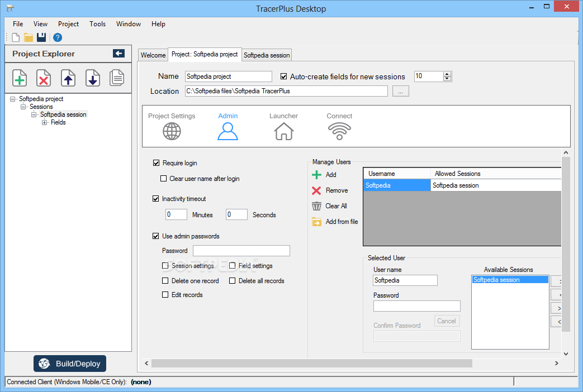Switch to the Welcome tab
583x392 pixels.
tap(153, 55)
